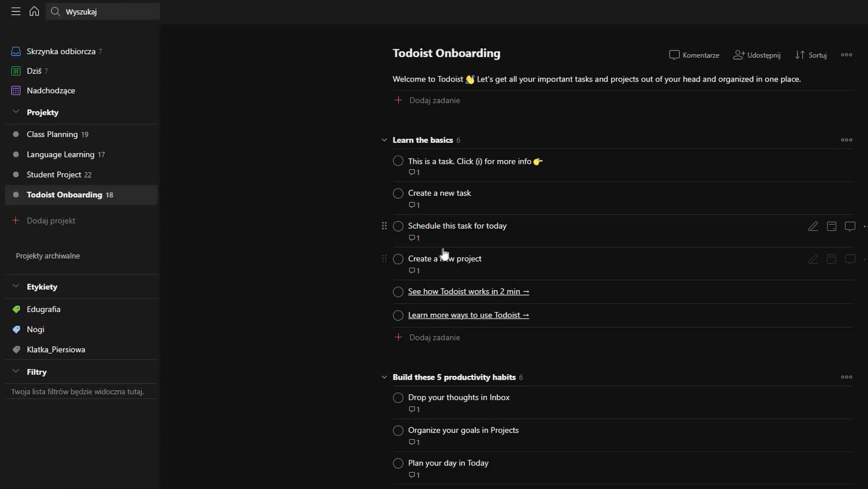Go to home via house icon
Image resolution: width=868 pixels, height=489 pixels.
click(x=34, y=12)
